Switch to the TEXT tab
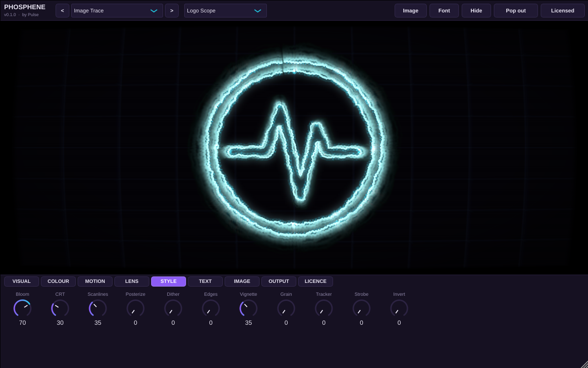This screenshot has width=588, height=368. pyautogui.click(x=205, y=282)
